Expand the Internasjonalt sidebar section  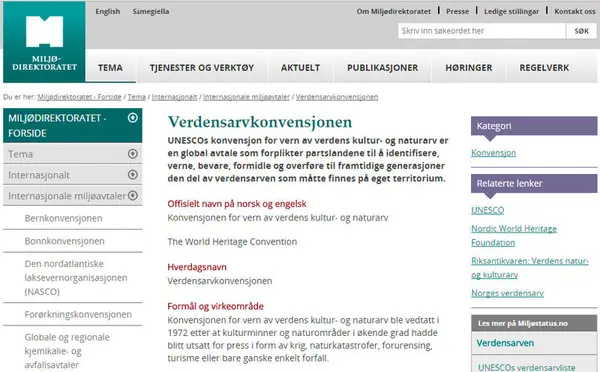(x=132, y=175)
